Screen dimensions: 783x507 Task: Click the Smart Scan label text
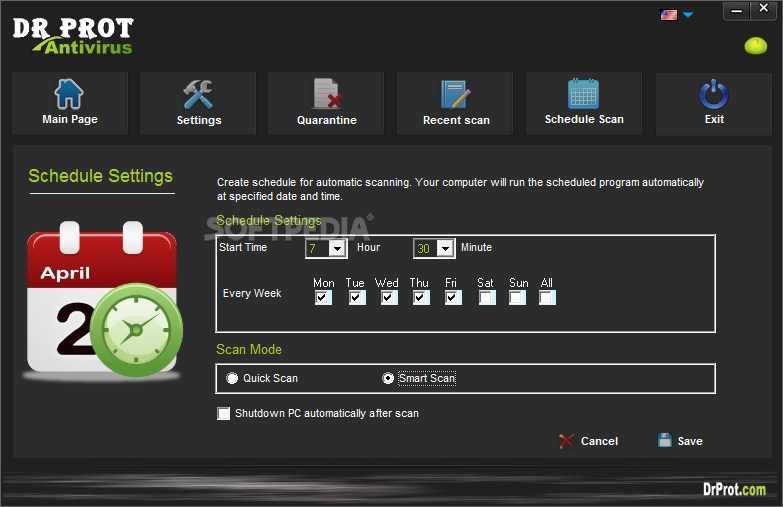[x=427, y=379]
